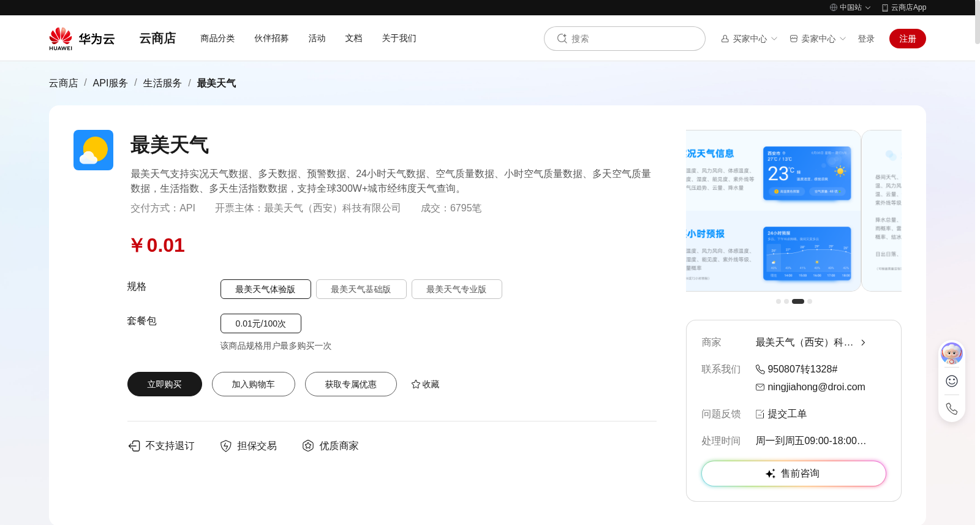Open the 伙伴招募 menu item

[271, 38]
